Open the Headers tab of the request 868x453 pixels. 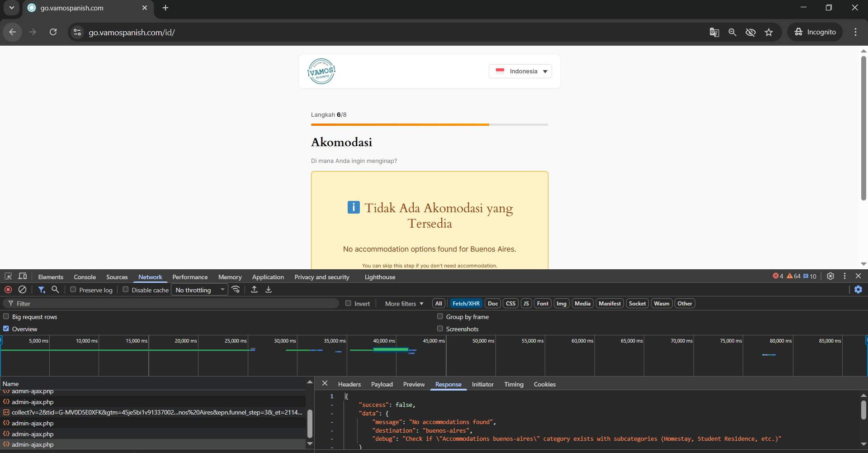point(349,384)
